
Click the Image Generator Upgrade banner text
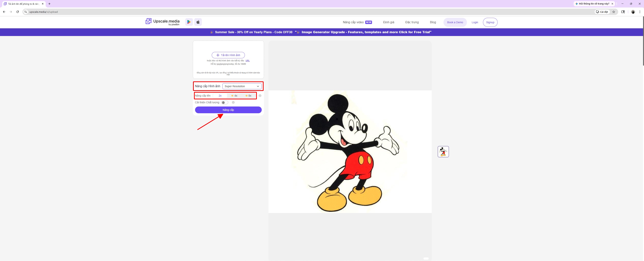point(363,32)
